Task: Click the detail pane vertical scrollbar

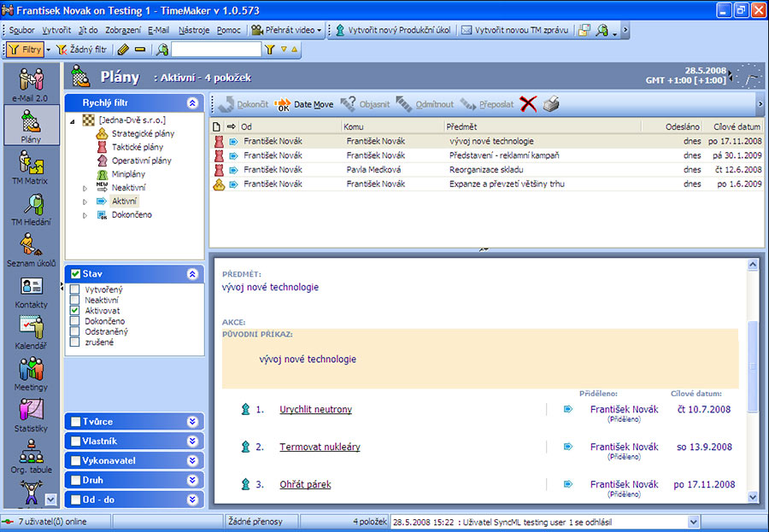Action: 753,367
